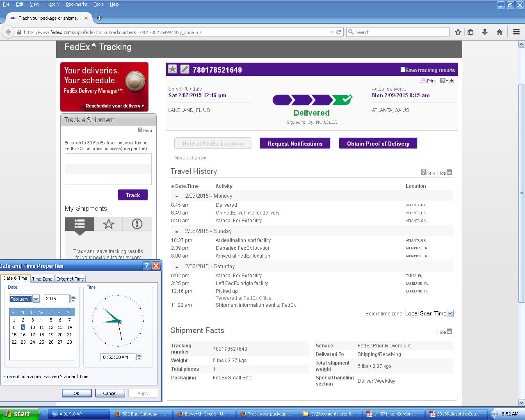Image resolution: width=525 pixels, height=420 pixels.
Task: Click Obtain Proof of Delivery button
Action: [378, 144]
